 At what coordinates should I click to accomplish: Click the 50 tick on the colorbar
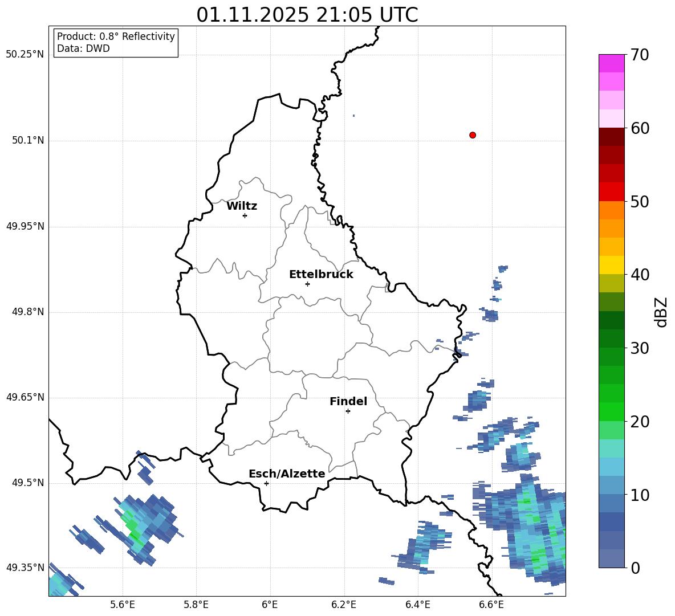pos(640,202)
